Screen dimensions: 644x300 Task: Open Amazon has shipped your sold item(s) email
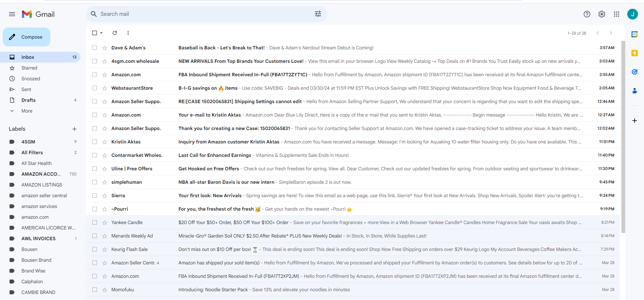pyautogui.click(x=353, y=263)
